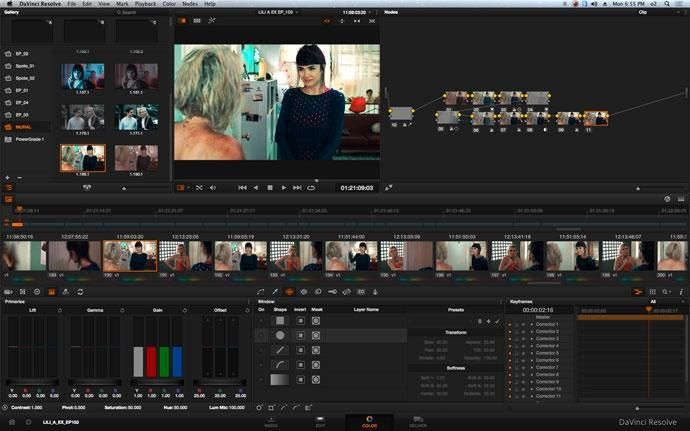The image size is (690, 431).
Task: Add a circular window with bottom toolbar icon
Action: 259,408
